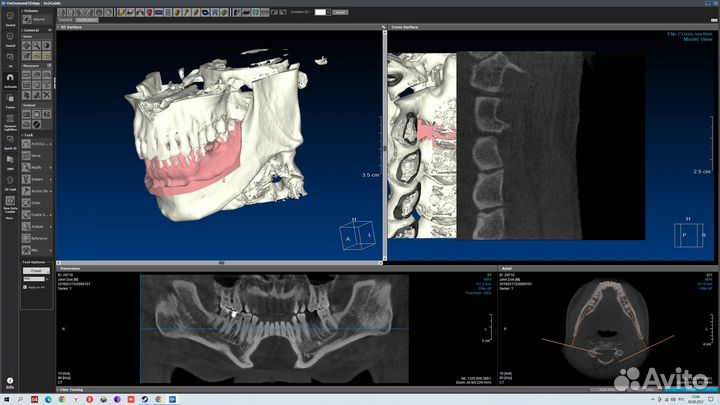Open the Raw Data Loader module
The width and height of the screenshot is (720, 405).
click(10, 204)
